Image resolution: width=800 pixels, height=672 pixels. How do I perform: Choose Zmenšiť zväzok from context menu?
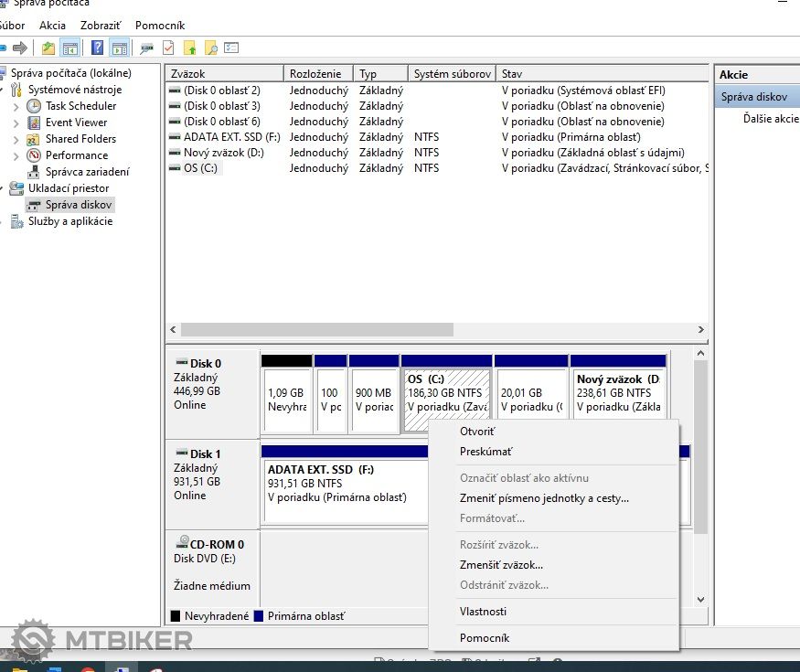501,565
